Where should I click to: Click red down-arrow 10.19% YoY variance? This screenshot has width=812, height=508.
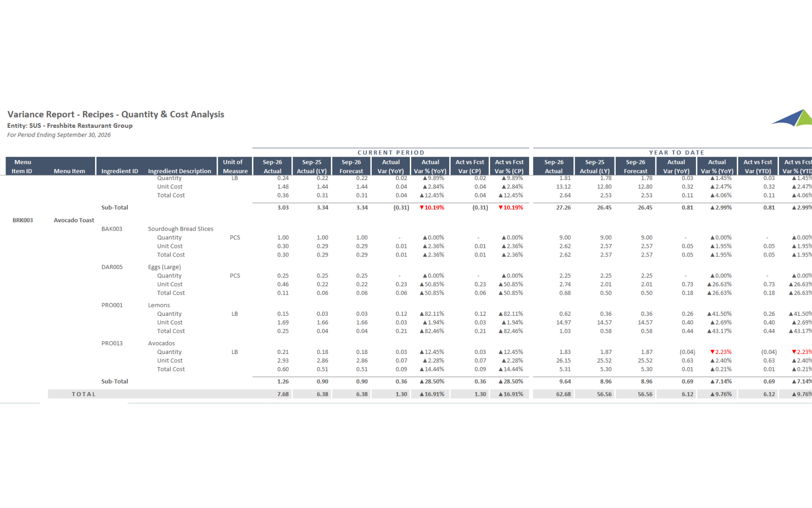click(431, 207)
